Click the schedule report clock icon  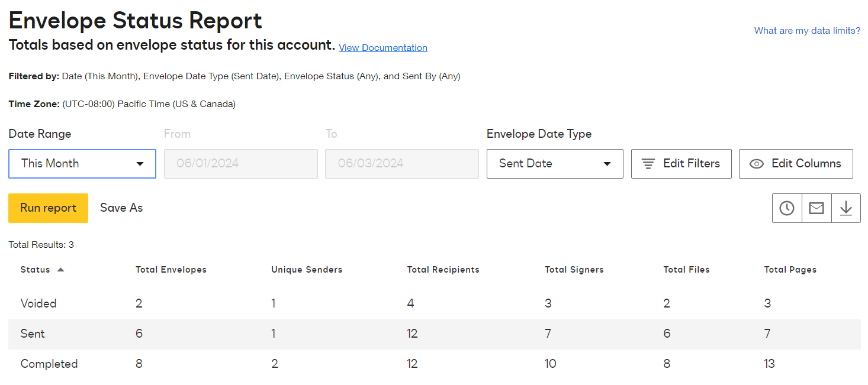(787, 208)
